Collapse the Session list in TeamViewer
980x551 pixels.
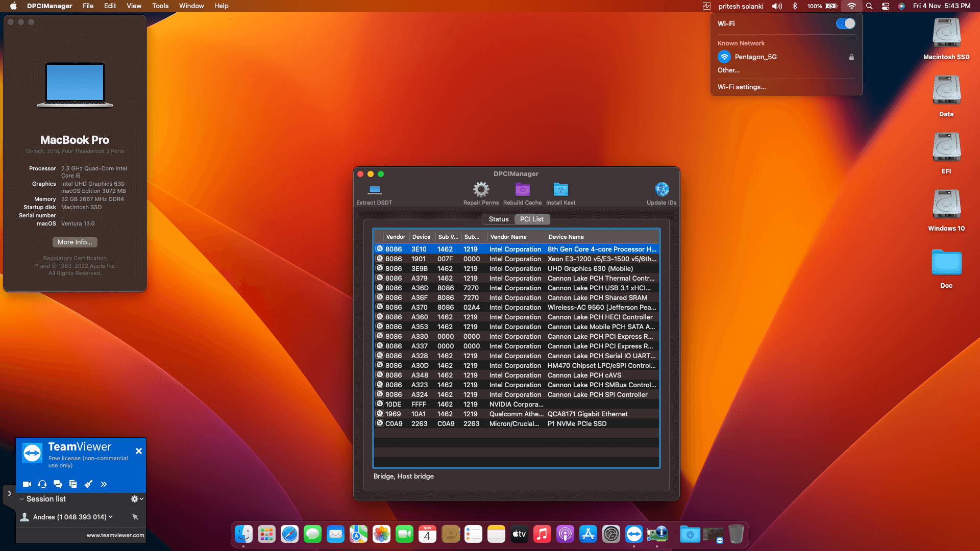21,498
